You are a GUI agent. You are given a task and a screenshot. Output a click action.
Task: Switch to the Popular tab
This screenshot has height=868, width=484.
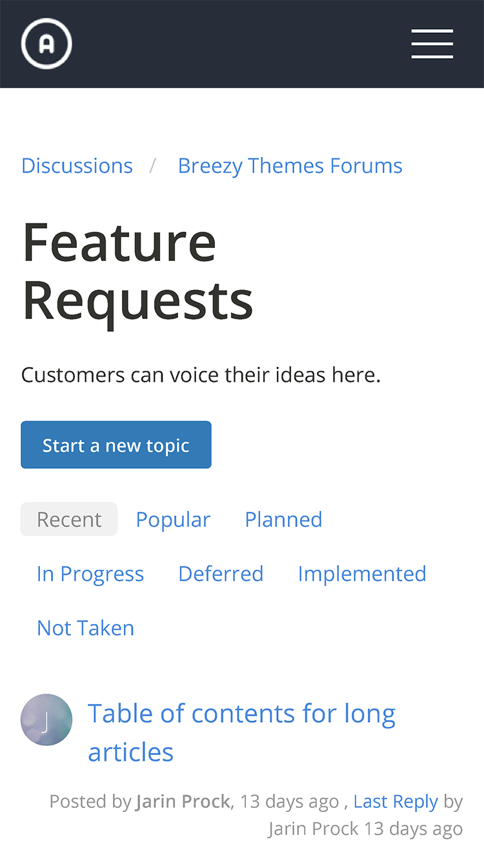point(173,519)
